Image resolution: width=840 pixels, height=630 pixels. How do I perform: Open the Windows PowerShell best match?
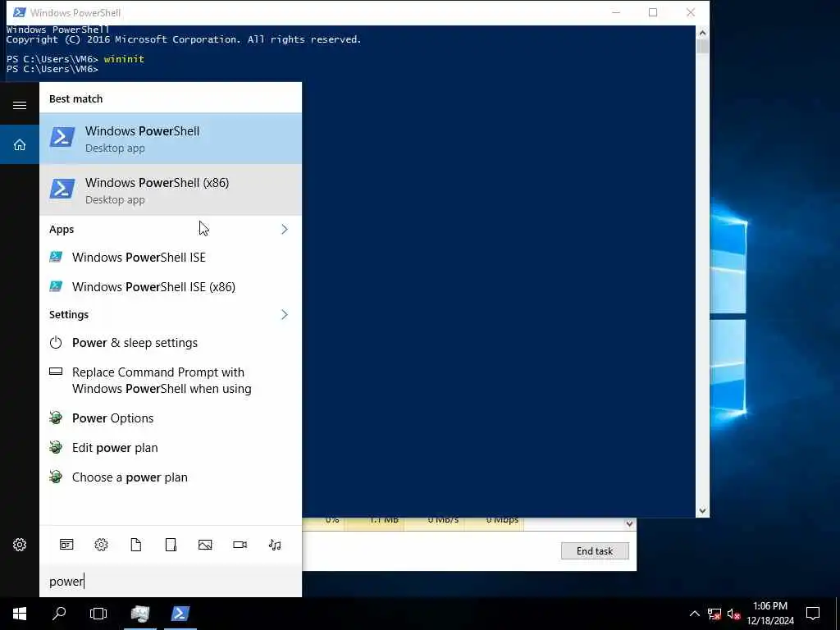(171, 138)
